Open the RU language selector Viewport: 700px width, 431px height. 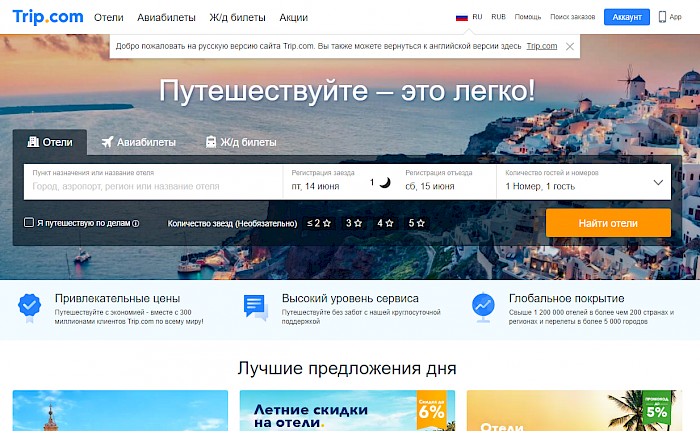477,17
